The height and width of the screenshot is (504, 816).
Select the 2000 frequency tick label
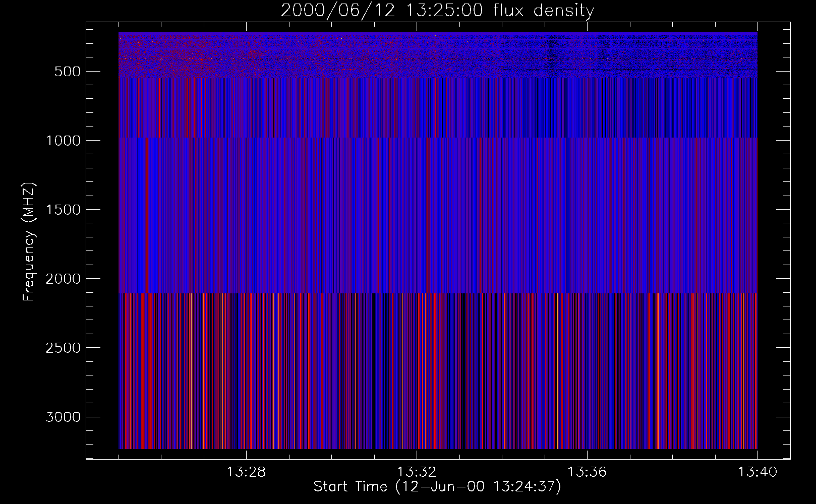(x=63, y=279)
